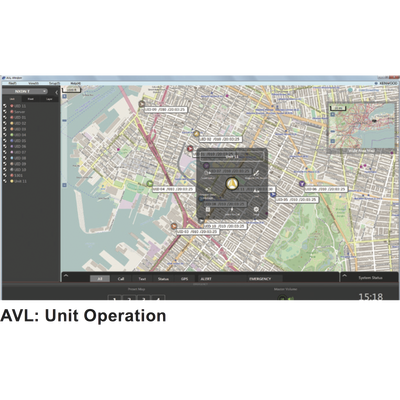Viewport: 400px width, 400px height.
Task: Switch to the Layer tab
Action: coord(49,99)
